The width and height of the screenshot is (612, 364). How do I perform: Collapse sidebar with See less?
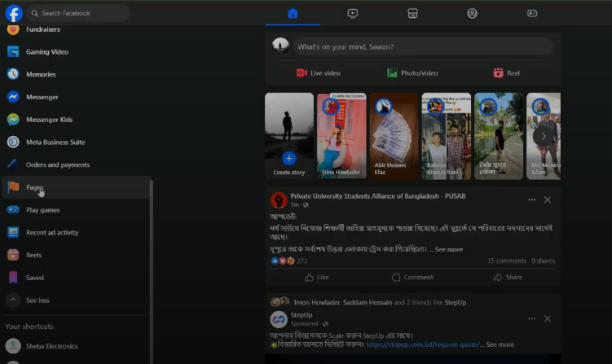[x=37, y=300]
